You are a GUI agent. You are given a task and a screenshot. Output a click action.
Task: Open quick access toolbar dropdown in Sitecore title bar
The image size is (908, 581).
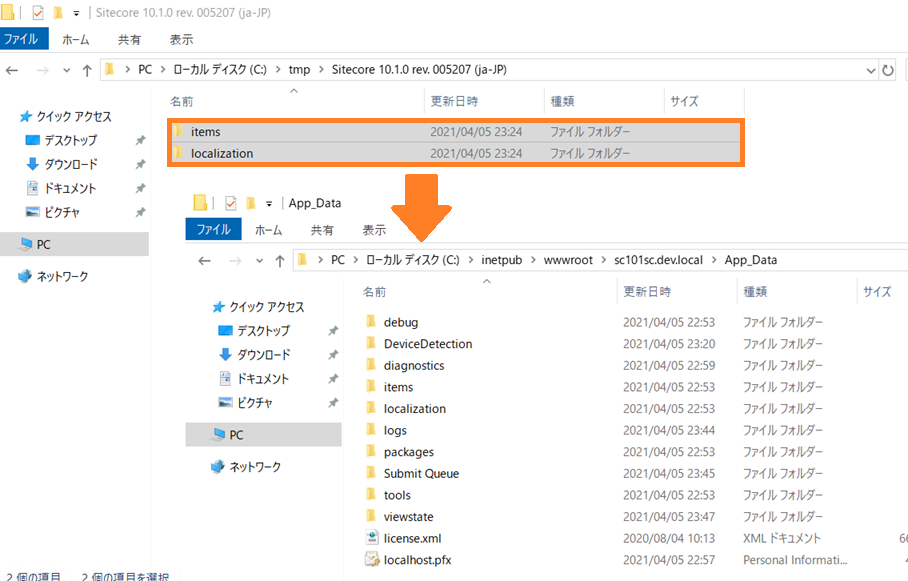pos(76,13)
